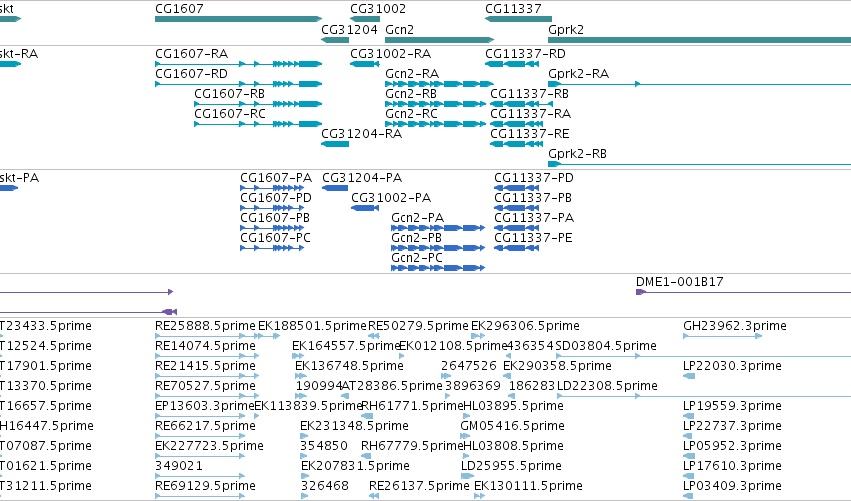851x501 pixels.
Task: Select protein CG1607-PA
Action: [x=272, y=188]
